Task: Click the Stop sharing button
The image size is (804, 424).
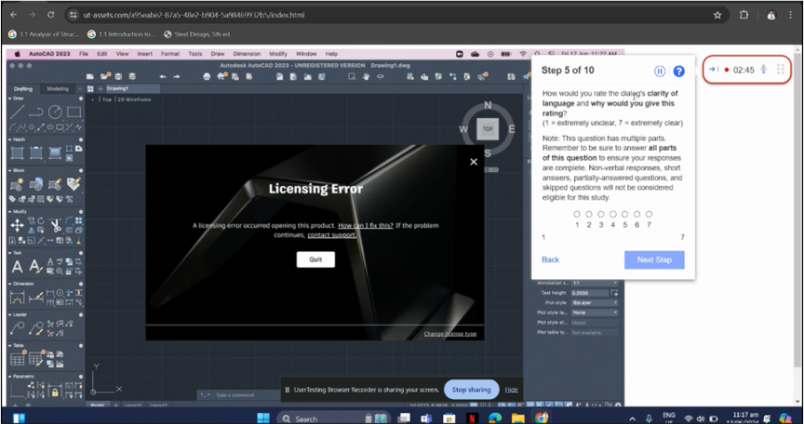Action: tap(471, 390)
